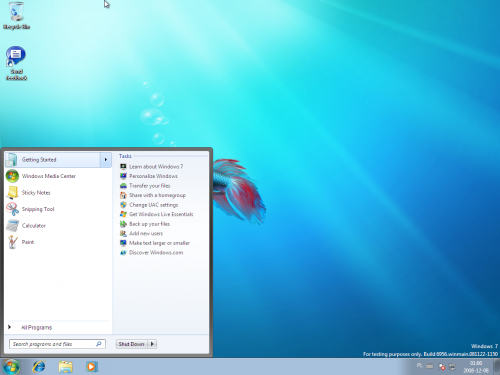Click the search magnifier icon in Start menu
The width and height of the screenshot is (500, 375).
(x=99, y=344)
